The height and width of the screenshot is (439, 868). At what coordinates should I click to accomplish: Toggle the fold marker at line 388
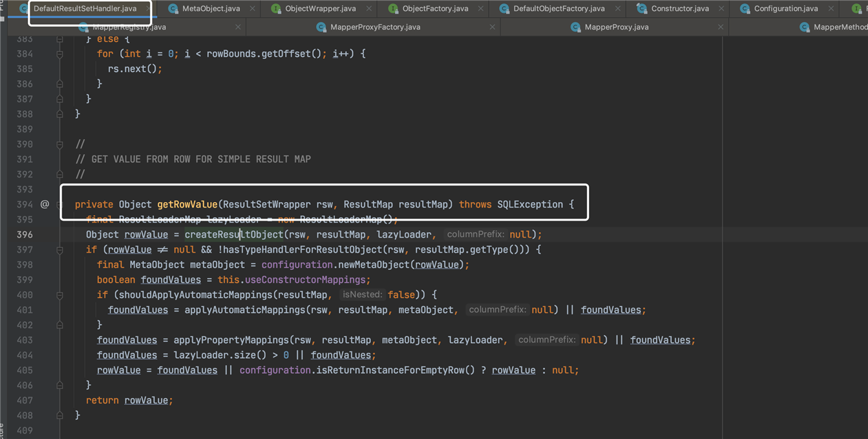pos(60,114)
